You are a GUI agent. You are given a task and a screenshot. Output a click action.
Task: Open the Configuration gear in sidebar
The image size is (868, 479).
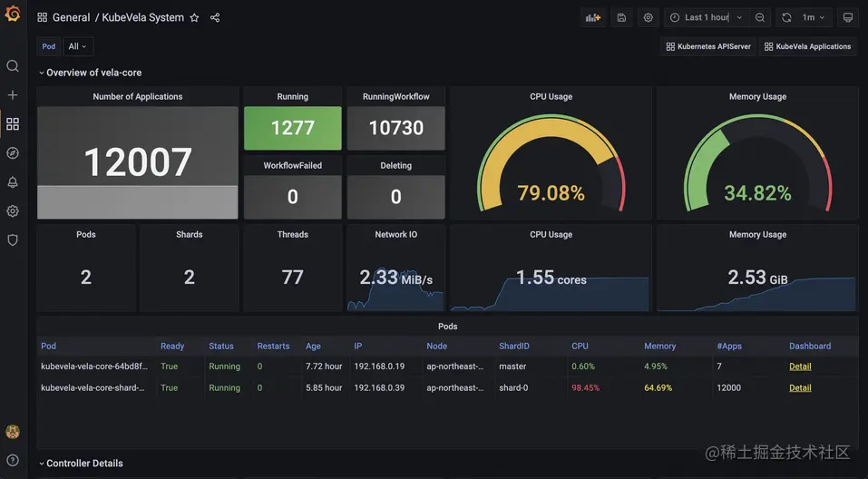(12, 211)
